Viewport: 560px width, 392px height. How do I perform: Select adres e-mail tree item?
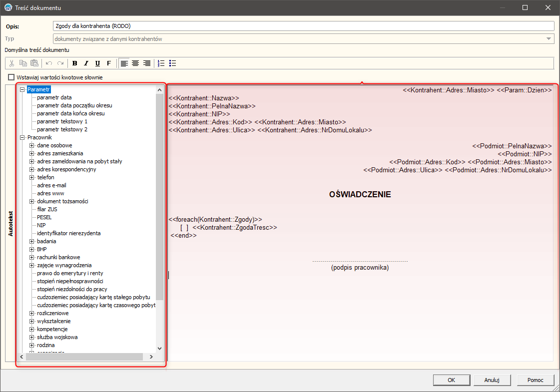pos(51,185)
